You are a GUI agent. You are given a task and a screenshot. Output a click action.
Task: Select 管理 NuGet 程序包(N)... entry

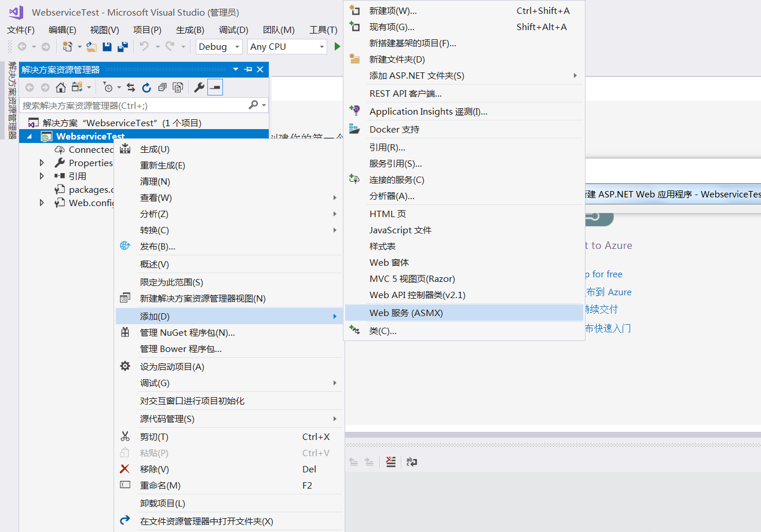click(229, 332)
